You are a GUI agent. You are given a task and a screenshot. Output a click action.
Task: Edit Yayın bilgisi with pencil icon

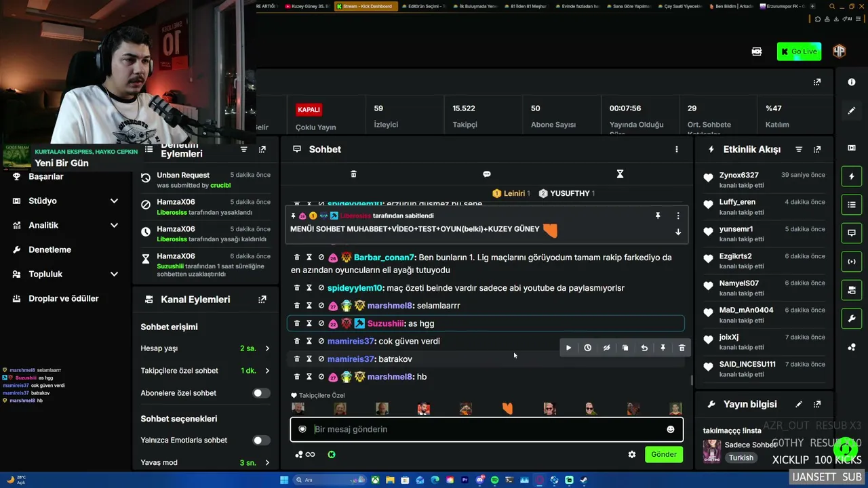[799, 405]
